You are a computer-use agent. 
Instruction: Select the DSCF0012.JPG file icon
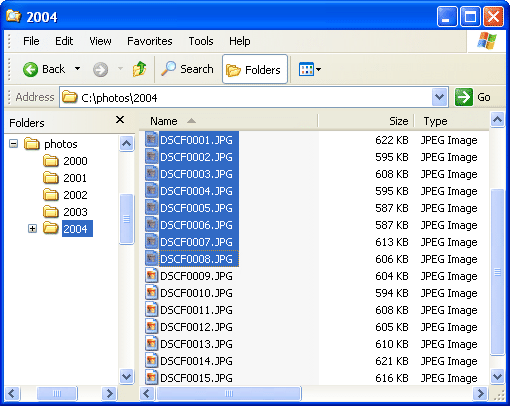click(152, 327)
